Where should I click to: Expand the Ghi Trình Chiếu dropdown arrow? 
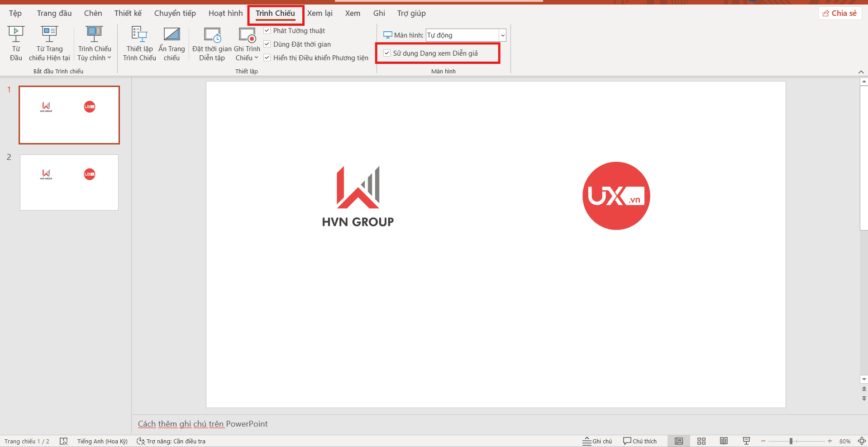point(256,58)
